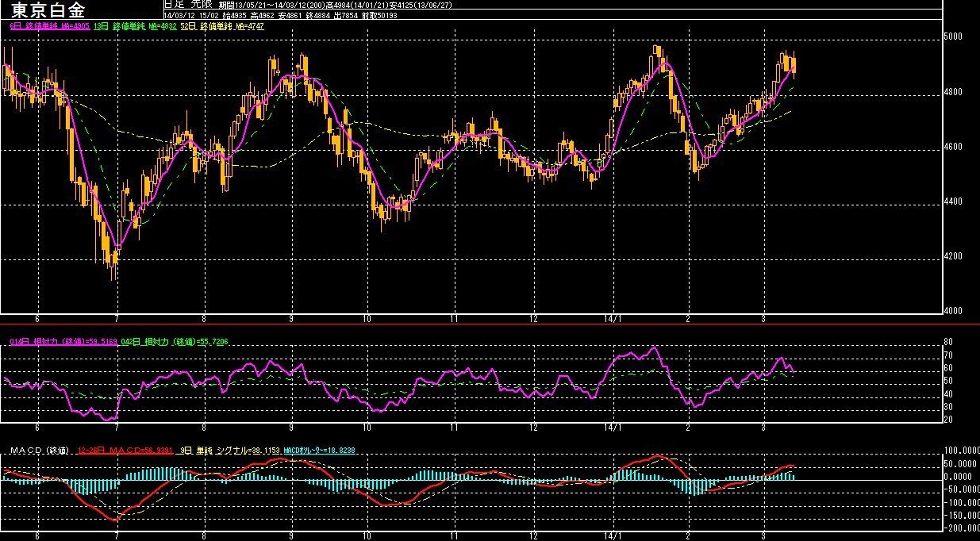Click month label 3 under the MACD panel
This screenshot has height=541, width=980.
tap(763, 535)
